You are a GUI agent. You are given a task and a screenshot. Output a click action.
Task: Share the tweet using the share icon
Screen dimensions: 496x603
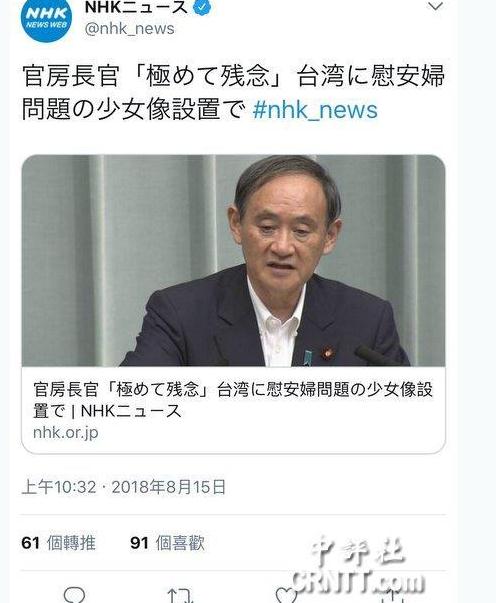coord(392,596)
